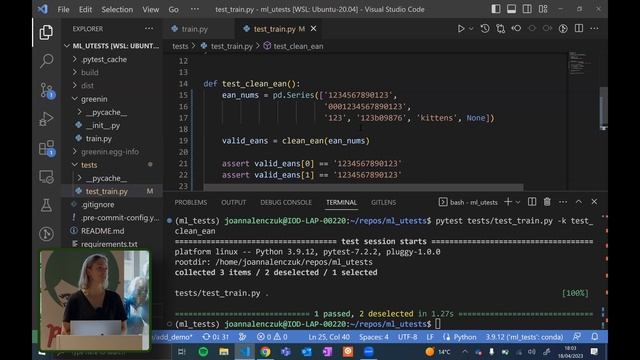Collapse the tests folder
Image resolution: width=640 pixels, height=360 pixels.
89,165
